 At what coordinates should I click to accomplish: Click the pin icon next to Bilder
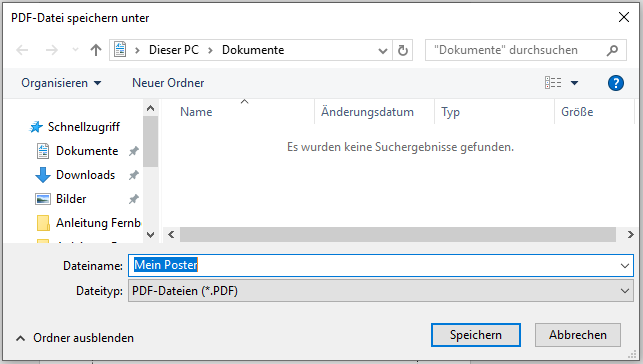click(133, 199)
